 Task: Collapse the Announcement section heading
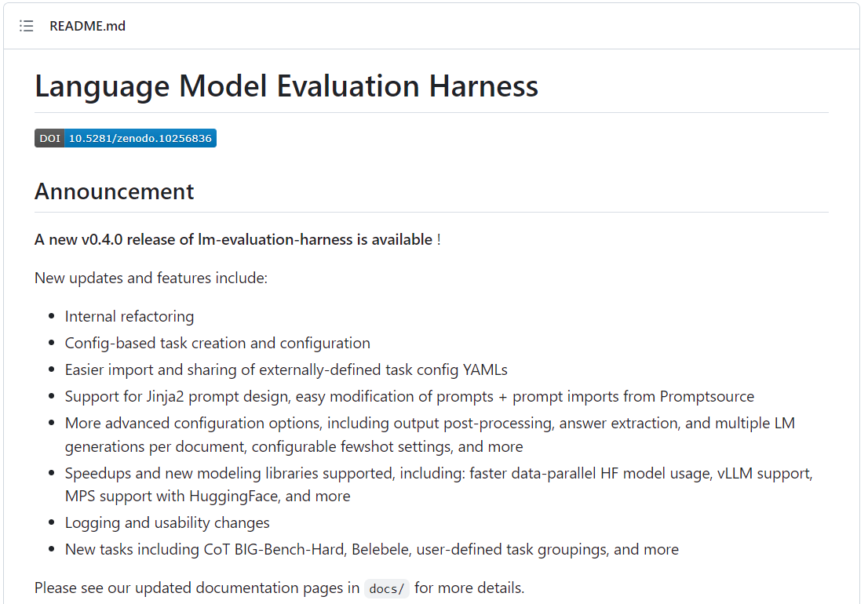click(x=114, y=191)
